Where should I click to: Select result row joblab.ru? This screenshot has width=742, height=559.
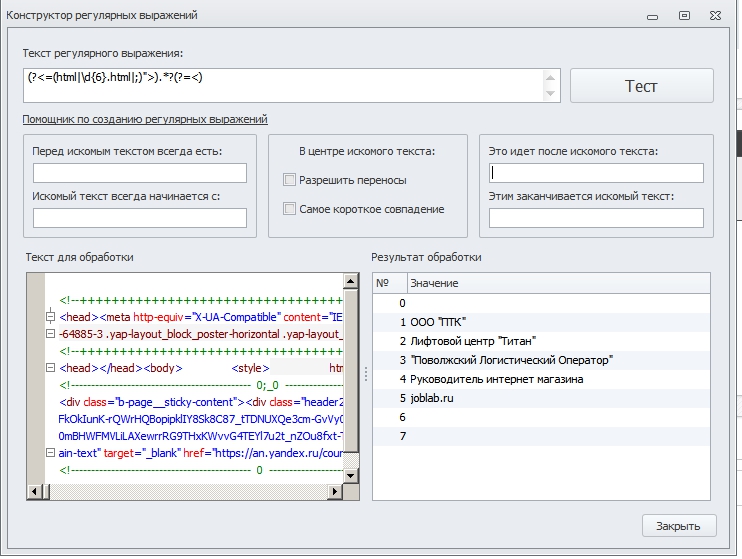pos(541,398)
